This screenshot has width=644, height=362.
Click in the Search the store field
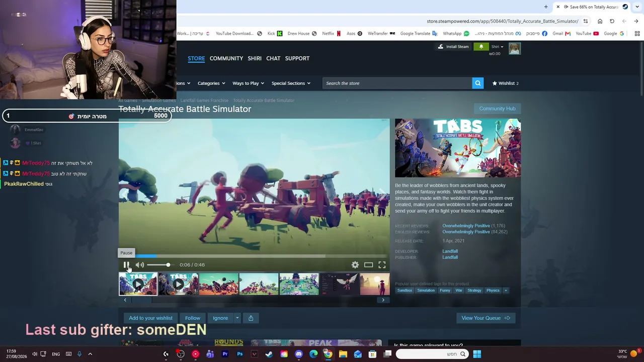[397, 83]
